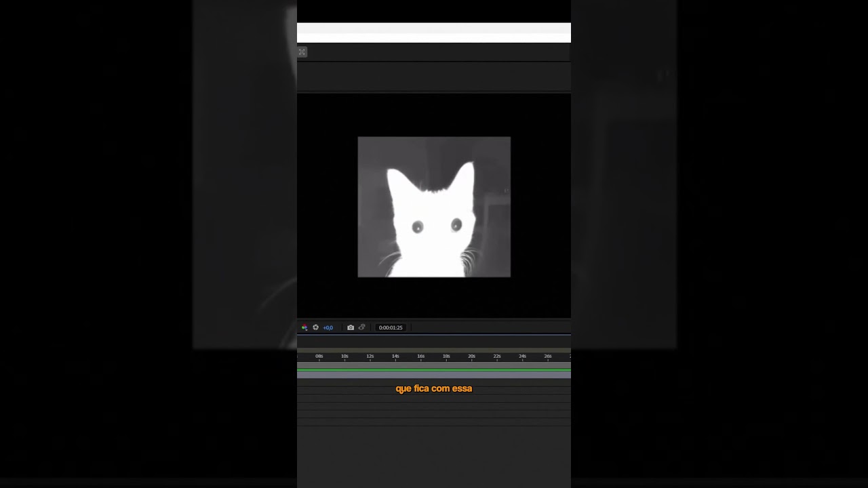Screen dimensions: 868x488
Task: Click the 08s mark on time ruler
Action: (319, 356)
